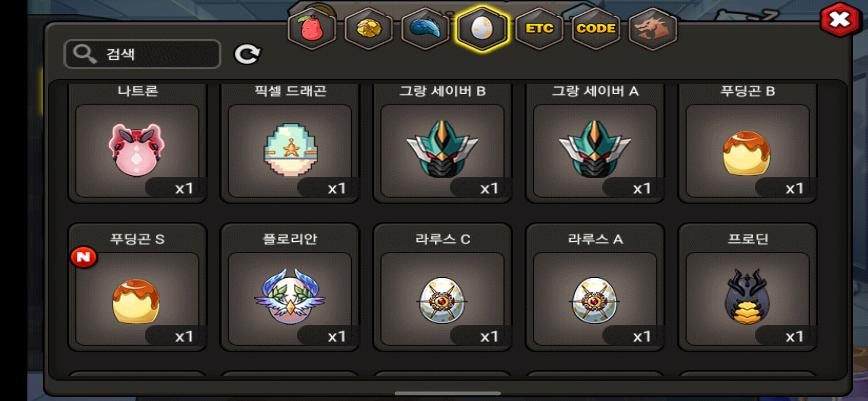Select the gold nugget category tab
The image size is (868, 401).
[x=369, y=29]
